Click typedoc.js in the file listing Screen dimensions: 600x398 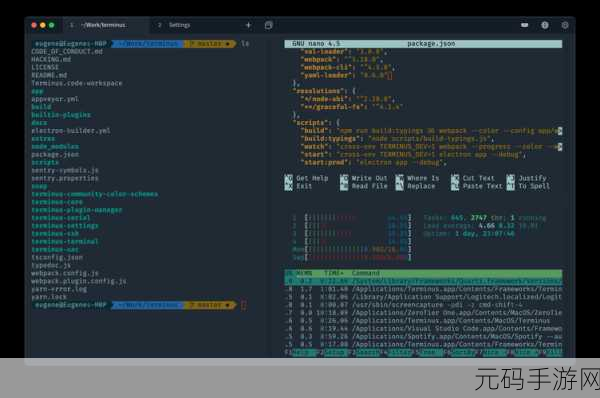51,265
